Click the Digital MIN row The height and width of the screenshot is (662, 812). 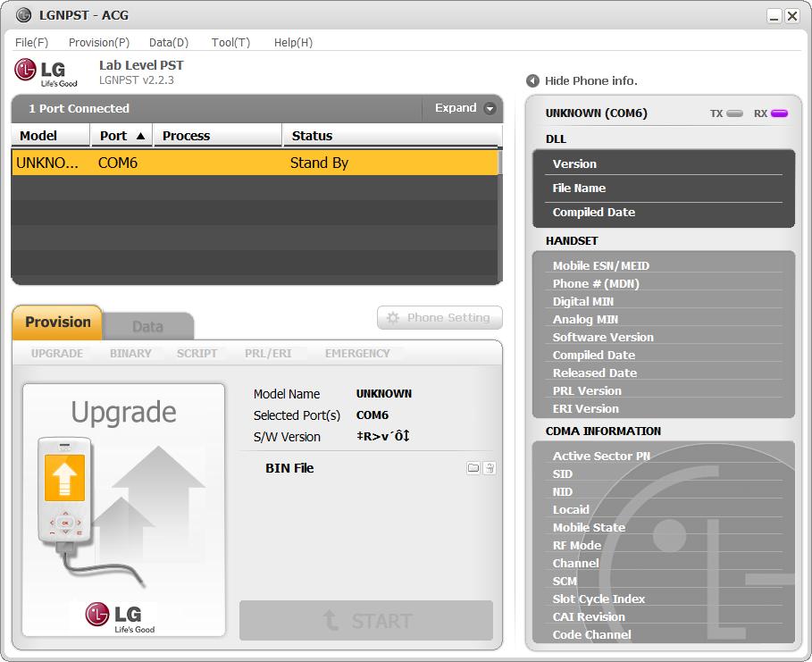click(664, 301)
